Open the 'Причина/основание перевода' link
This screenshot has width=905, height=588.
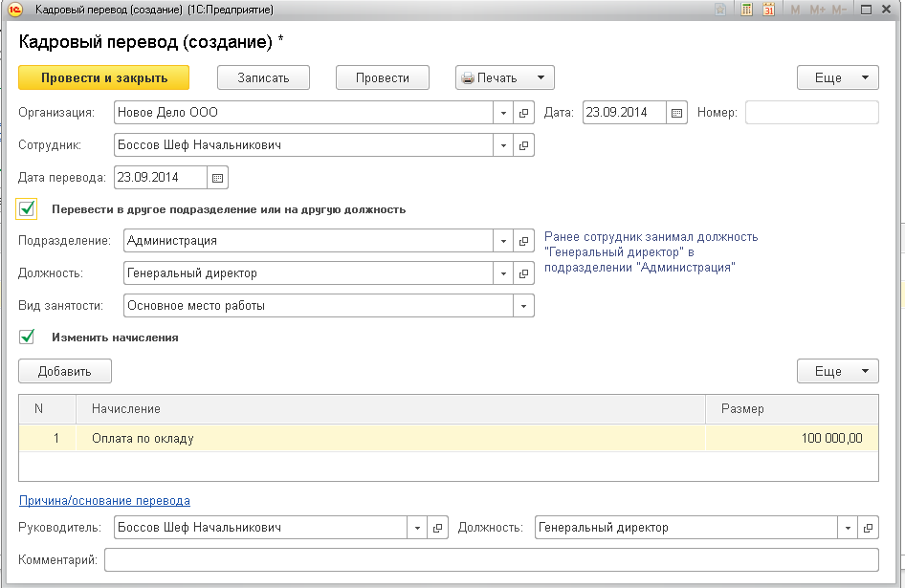click(104, 500)
